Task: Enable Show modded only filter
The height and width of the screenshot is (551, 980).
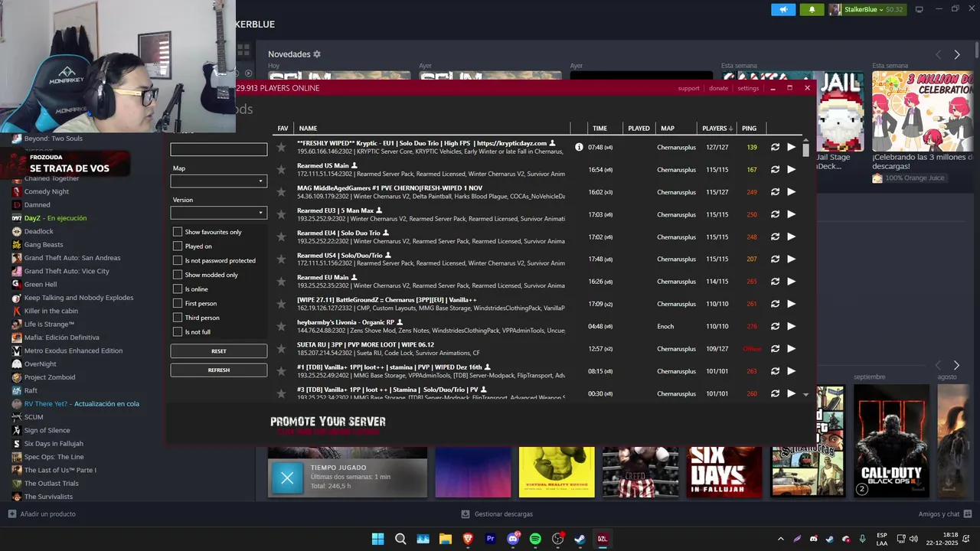Action: point(178,275)
